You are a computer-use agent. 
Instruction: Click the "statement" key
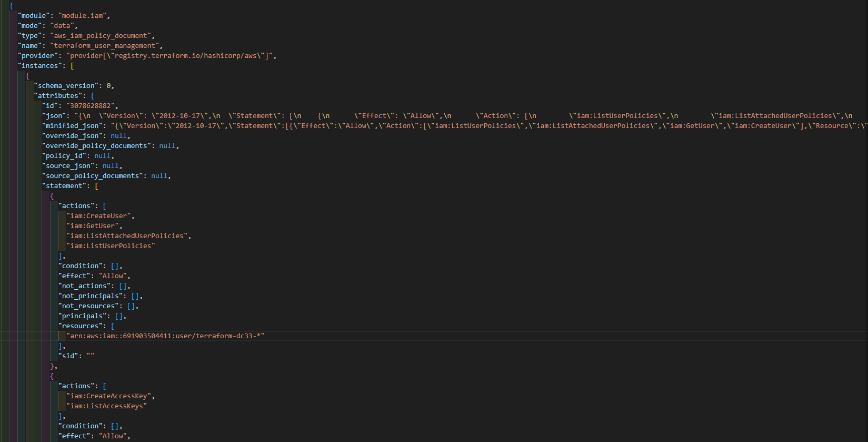click(x=64, y=186)
